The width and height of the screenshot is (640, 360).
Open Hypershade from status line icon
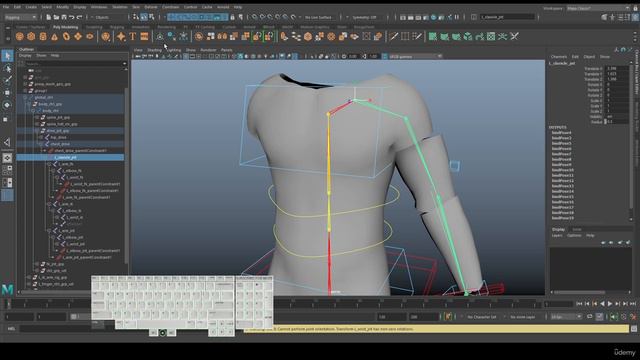tap(433, 17)
